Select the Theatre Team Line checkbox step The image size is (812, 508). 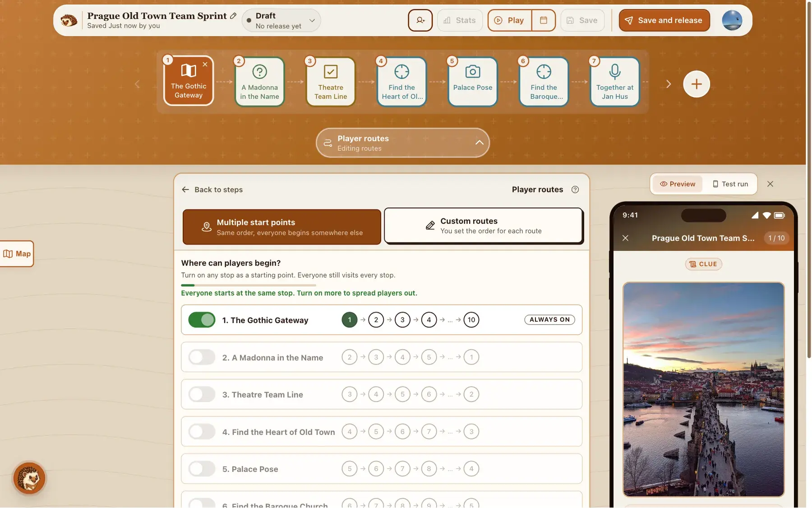tap(331, 82)
